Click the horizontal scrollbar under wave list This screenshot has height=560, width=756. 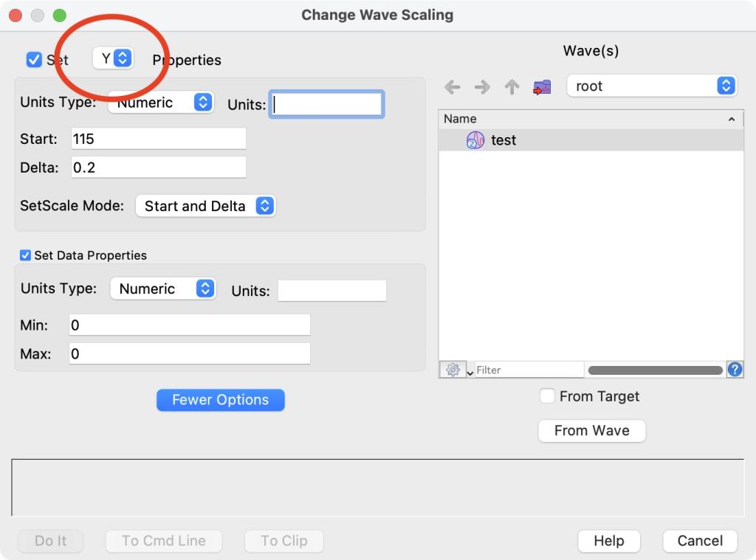tap(656, 370)
